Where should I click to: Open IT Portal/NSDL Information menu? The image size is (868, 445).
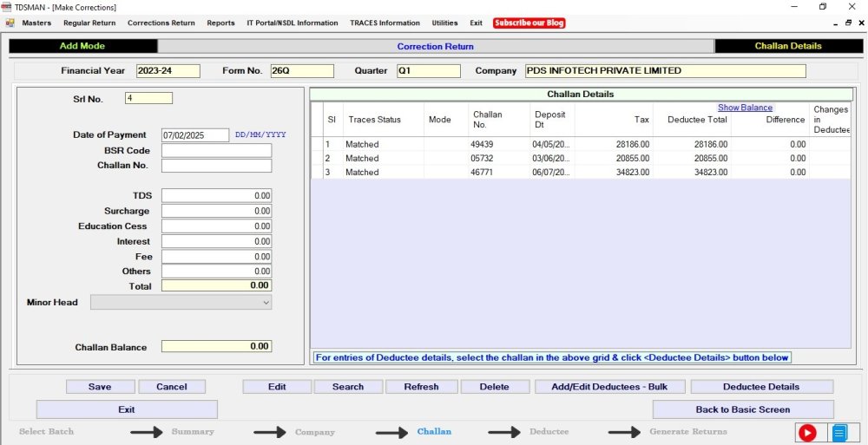point(293,23)
